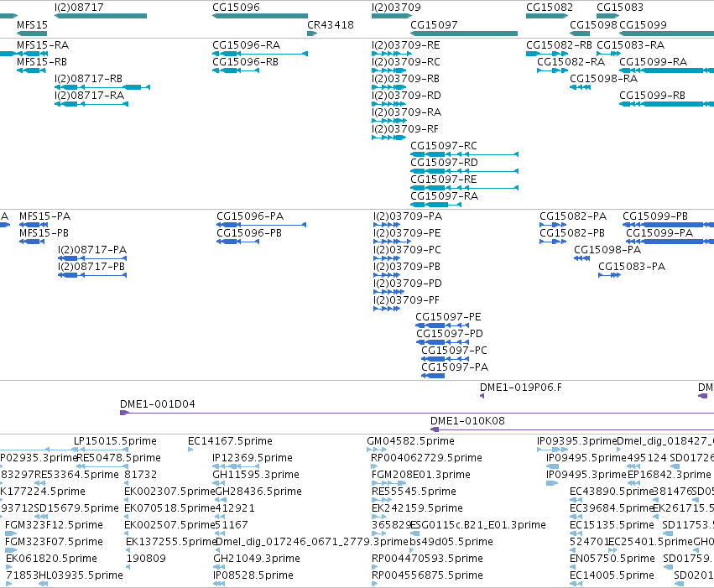This screenshot has width=714, height=588.
Task: Click the CG15083-RA transcript label
Action: (631, 45)
